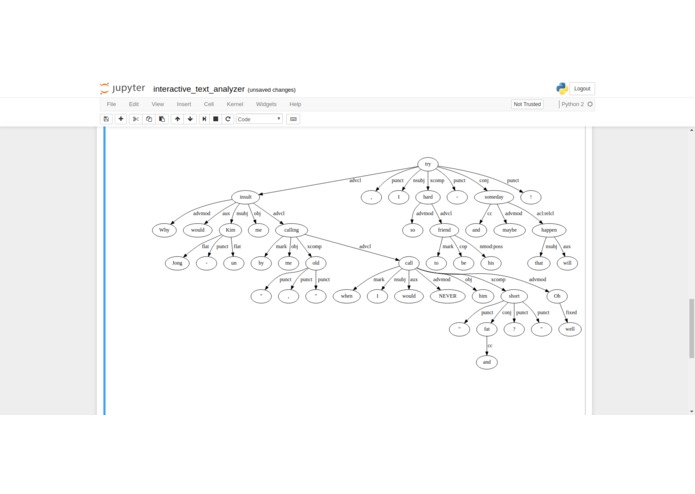Click the 'fat' node
This screenshot has width=695, height=494.
487,329
